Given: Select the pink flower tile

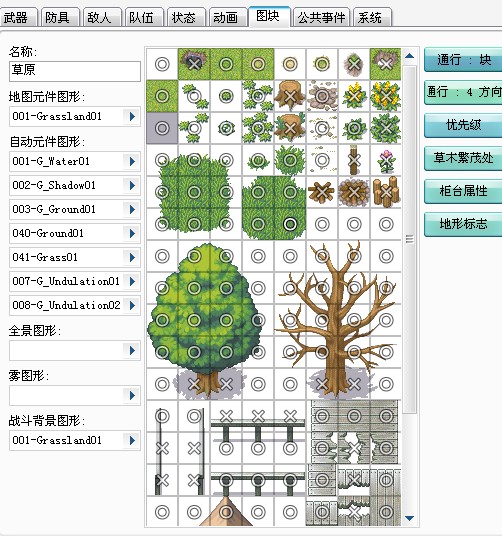Looking at the screenshot, I should (386, 160).
